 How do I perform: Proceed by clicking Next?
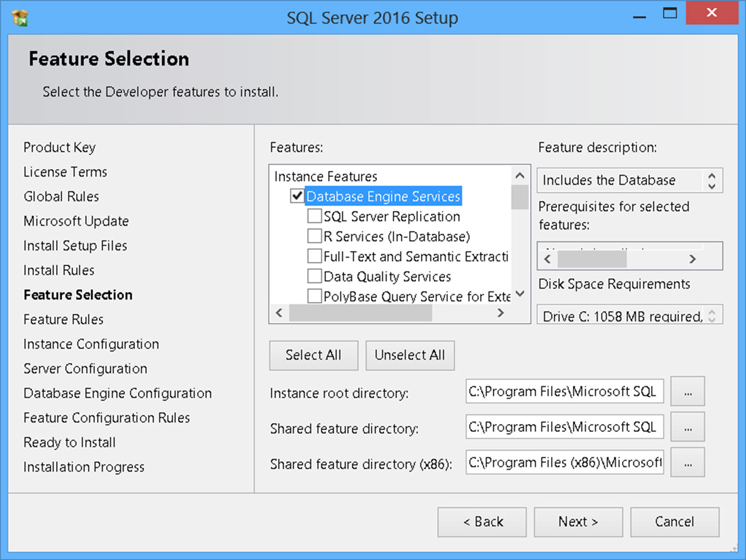tap(578, 522)
